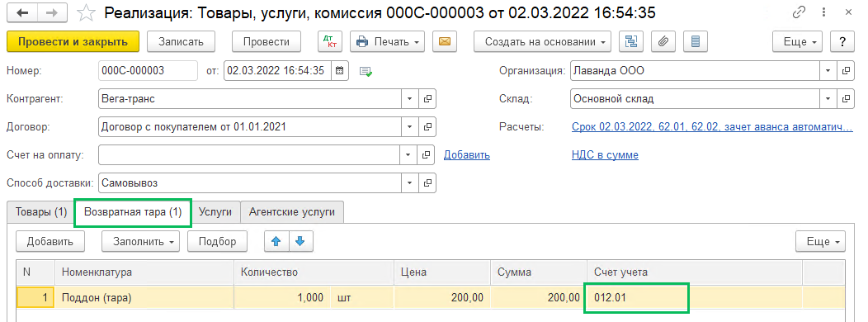This screenshot has height=322, width=868.
Task: Expand Договор dropdown list
Action: 409,127
